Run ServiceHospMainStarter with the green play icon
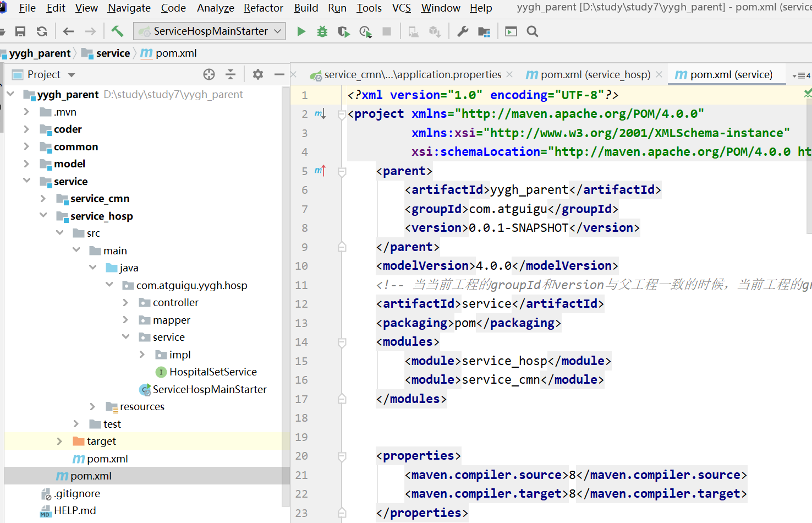 point(301,31)
